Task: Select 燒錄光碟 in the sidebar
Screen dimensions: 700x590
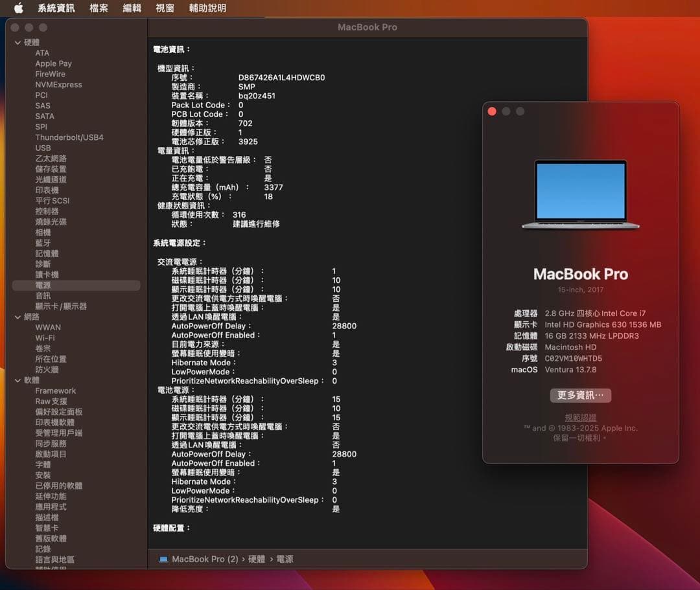Action: tap(51, 221)
